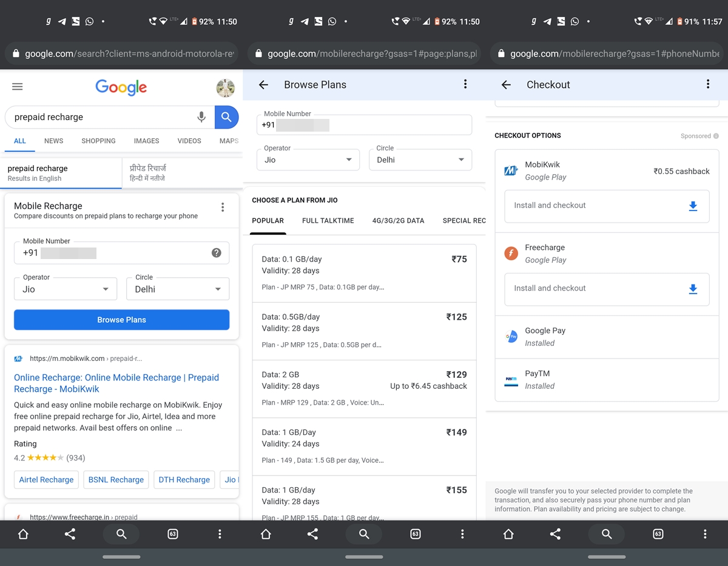728x566 pixels.
Task: Switch to IMAGES search tab
Action: [x=146, y=141]
